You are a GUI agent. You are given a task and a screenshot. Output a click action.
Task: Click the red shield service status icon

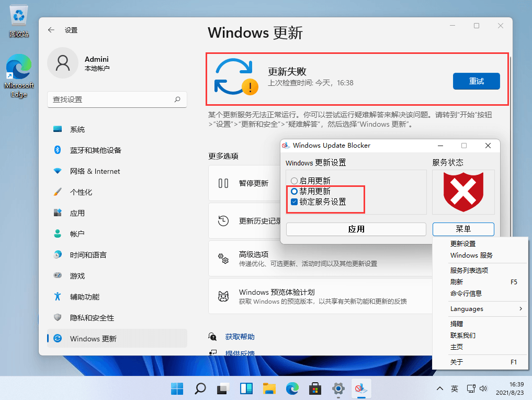pos(463,192)
